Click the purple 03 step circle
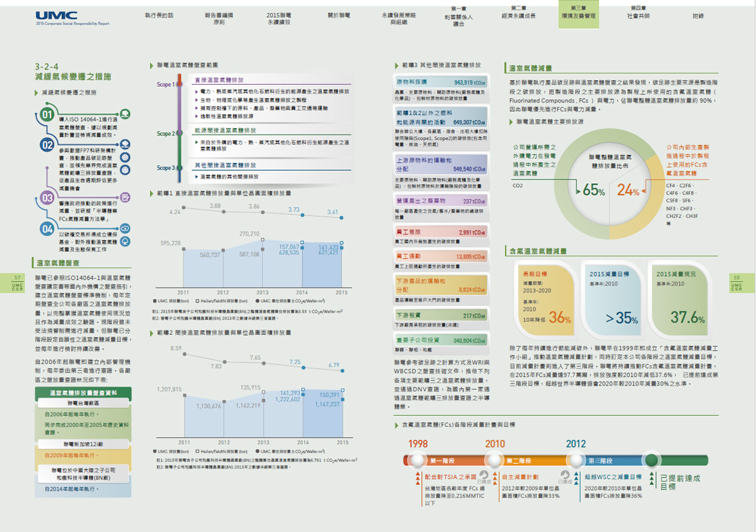This screenshot has width=756, height=532. 47,197
